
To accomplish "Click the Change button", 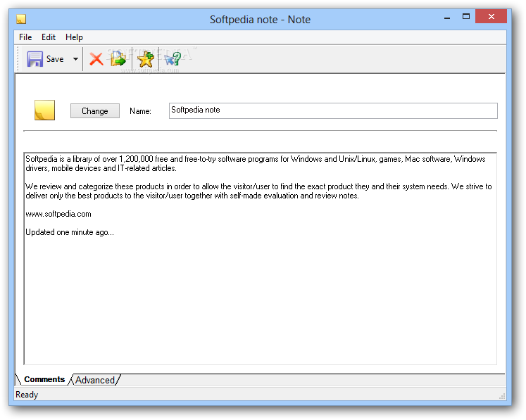I will [x=95, y=111].
